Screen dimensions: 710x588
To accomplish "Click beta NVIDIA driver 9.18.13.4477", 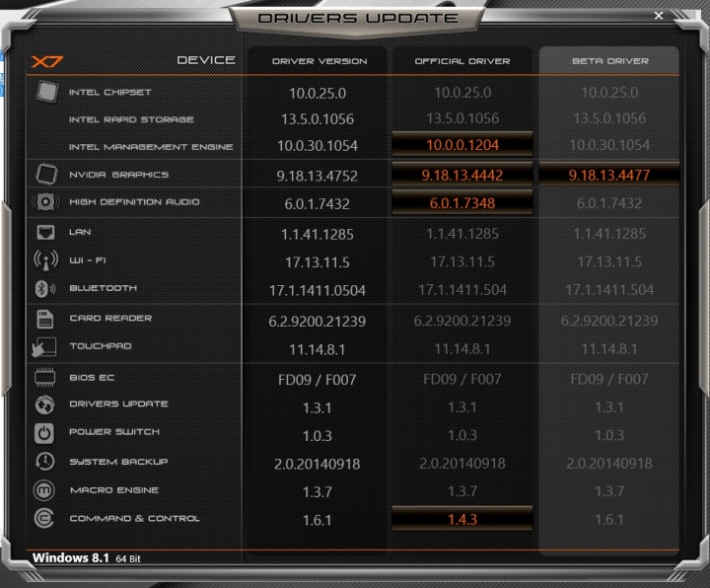I will 609,175.
